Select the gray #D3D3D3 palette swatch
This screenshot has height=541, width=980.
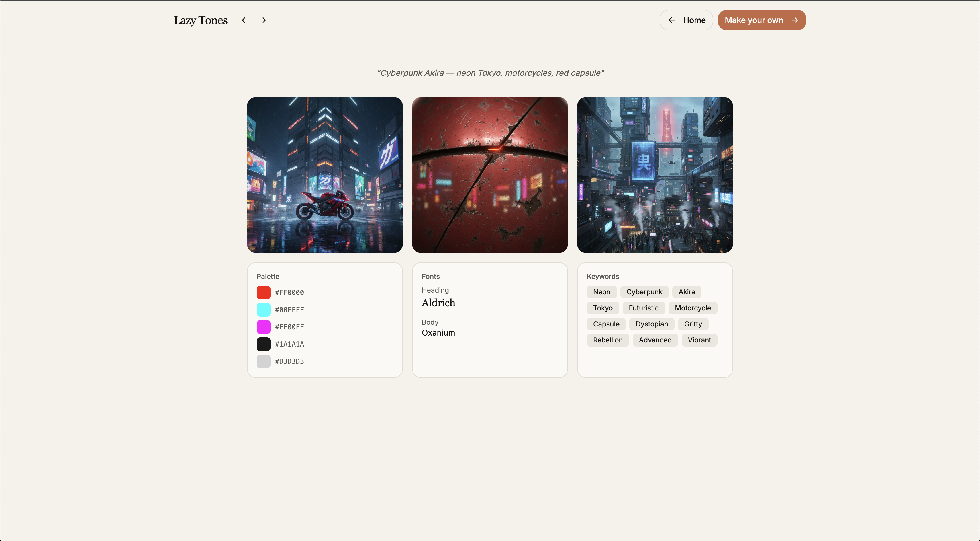(263, 361)
